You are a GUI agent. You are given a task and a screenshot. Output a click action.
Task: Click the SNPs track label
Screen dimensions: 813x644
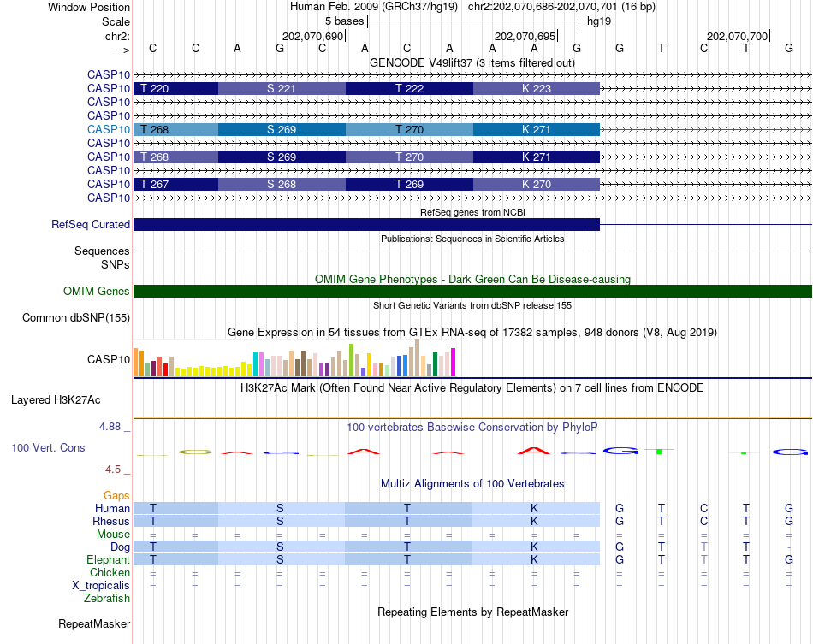coord(116,264)
